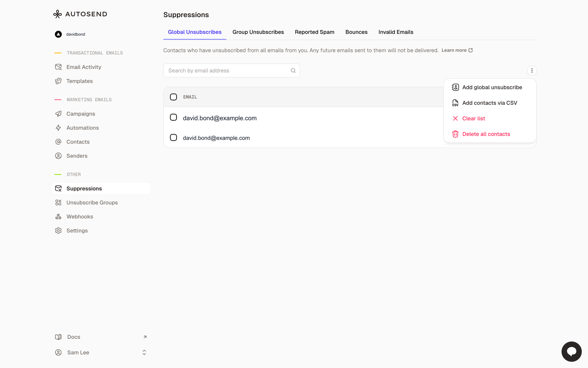Go to Automations page
The width and height of the screenshot is (588, 368).
101,128
